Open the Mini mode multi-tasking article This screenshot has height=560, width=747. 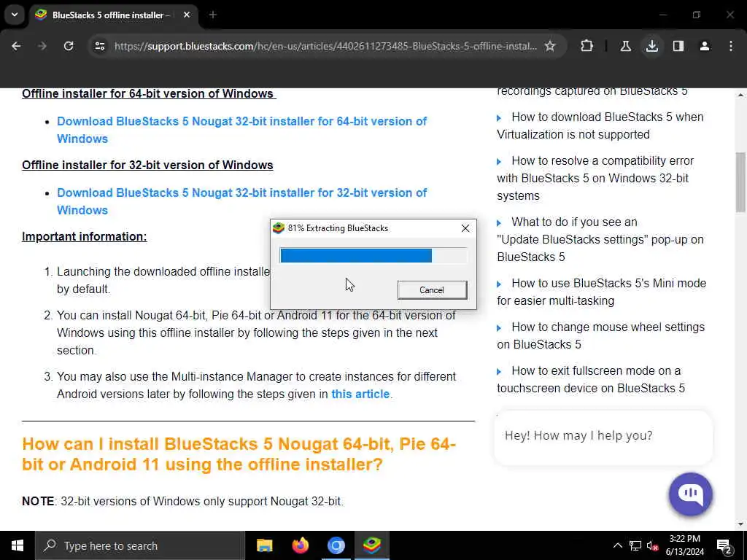(601, 292)
